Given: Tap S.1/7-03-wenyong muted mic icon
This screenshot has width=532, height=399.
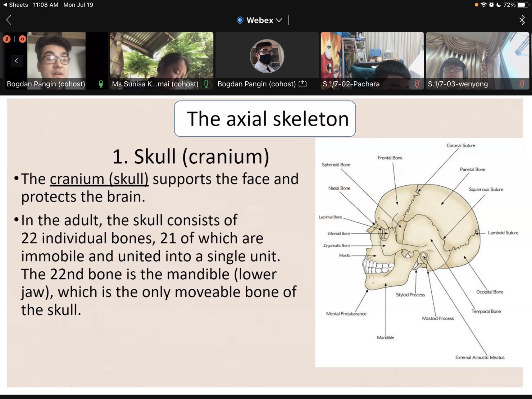Looking at the screenshot, I should (522, 84).
